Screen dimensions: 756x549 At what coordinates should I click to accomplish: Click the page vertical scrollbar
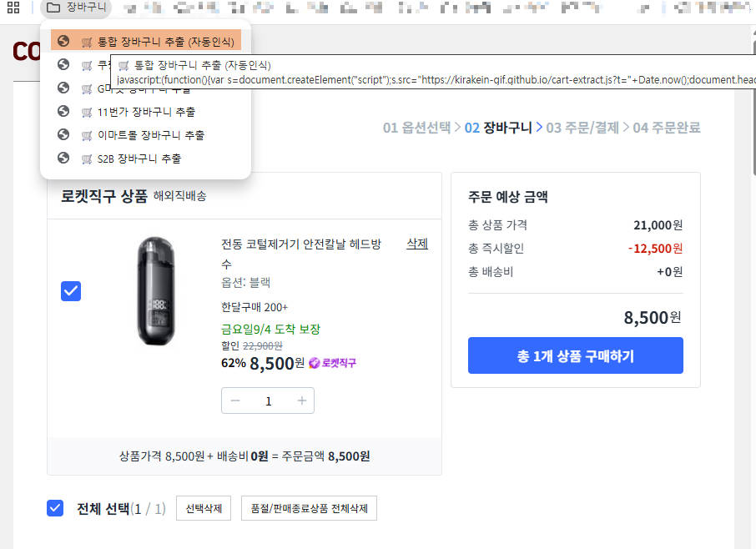[x=753, y=106]
